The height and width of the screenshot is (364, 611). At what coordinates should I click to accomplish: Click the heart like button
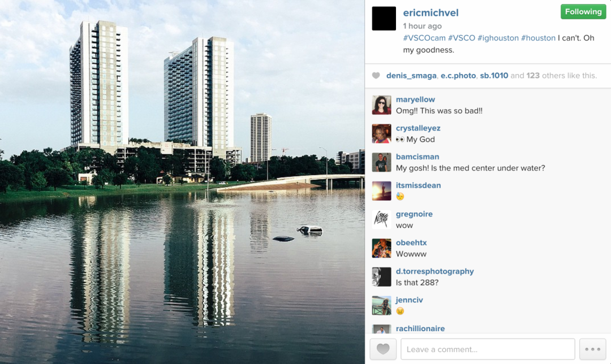(x=383, y=349)
